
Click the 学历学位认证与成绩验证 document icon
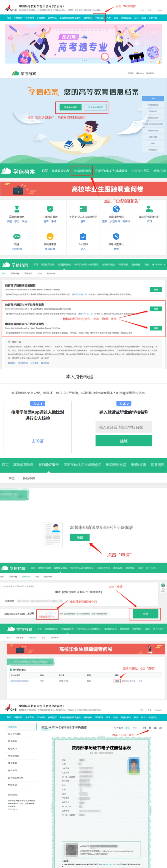[x=83, y=209]
